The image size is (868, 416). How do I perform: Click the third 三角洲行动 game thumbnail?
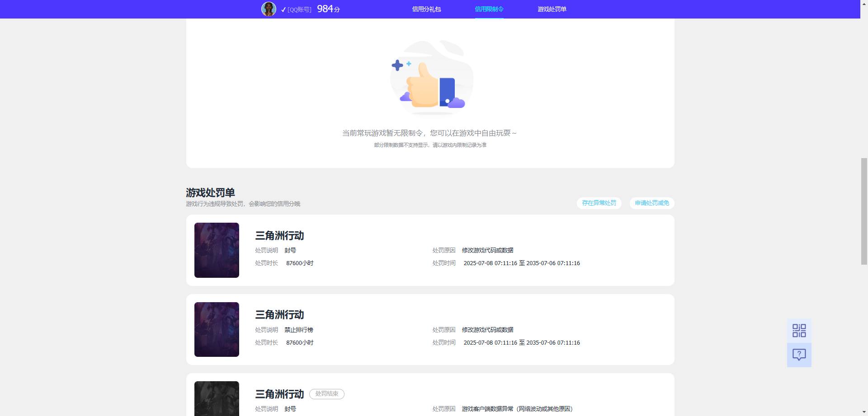click(x=216, y=399)
